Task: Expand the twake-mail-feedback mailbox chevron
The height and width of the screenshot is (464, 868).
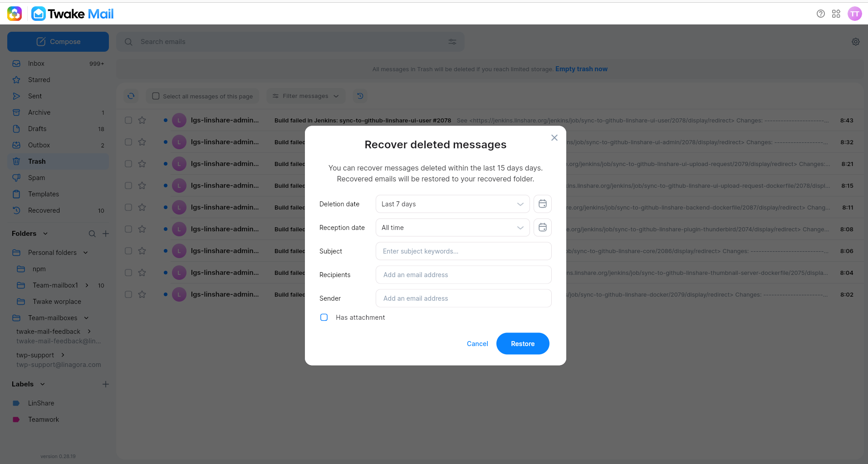Action: 89,332
